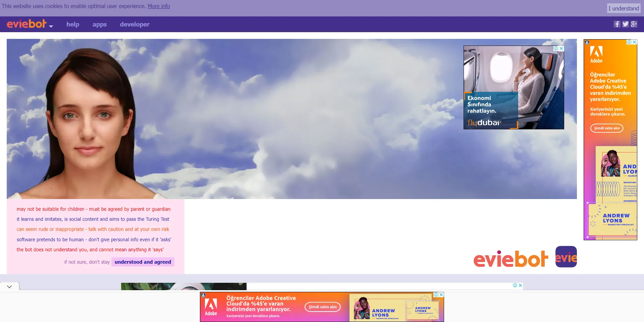
Task: Click the flydubai ad image
Action: pos(514,87)
